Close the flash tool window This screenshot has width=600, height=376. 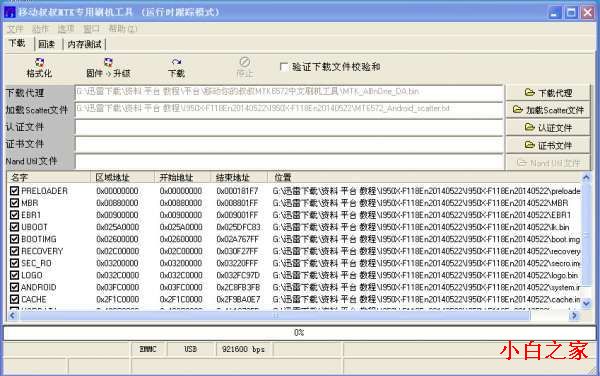pos(588,13)
